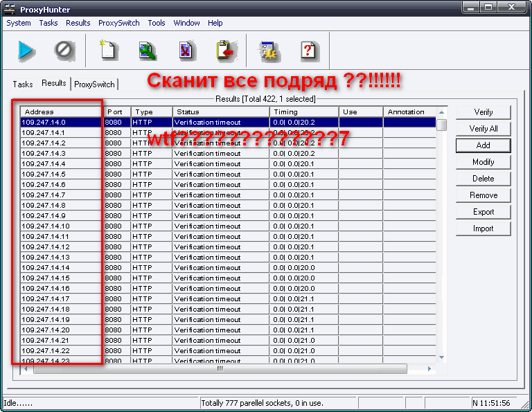
Task: Click the Type cell of 109.247.14.8
Action: pyautogui.click(x=152, y=205)
